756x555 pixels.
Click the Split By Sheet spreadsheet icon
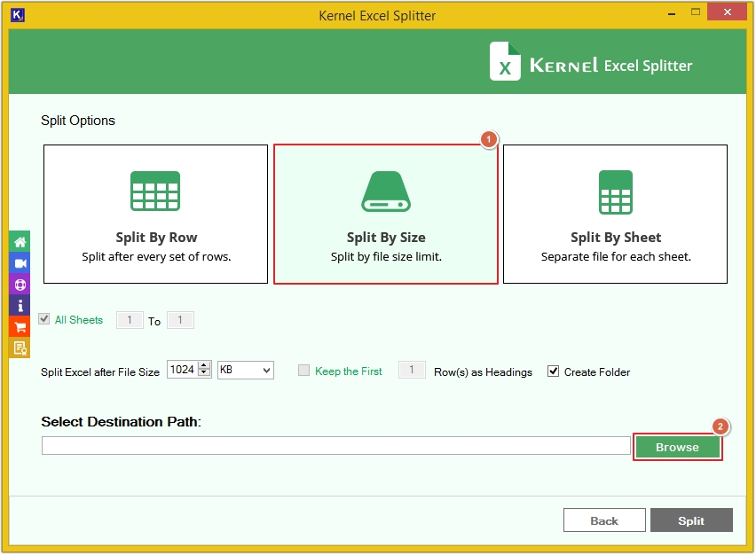(x=616, y=192)
